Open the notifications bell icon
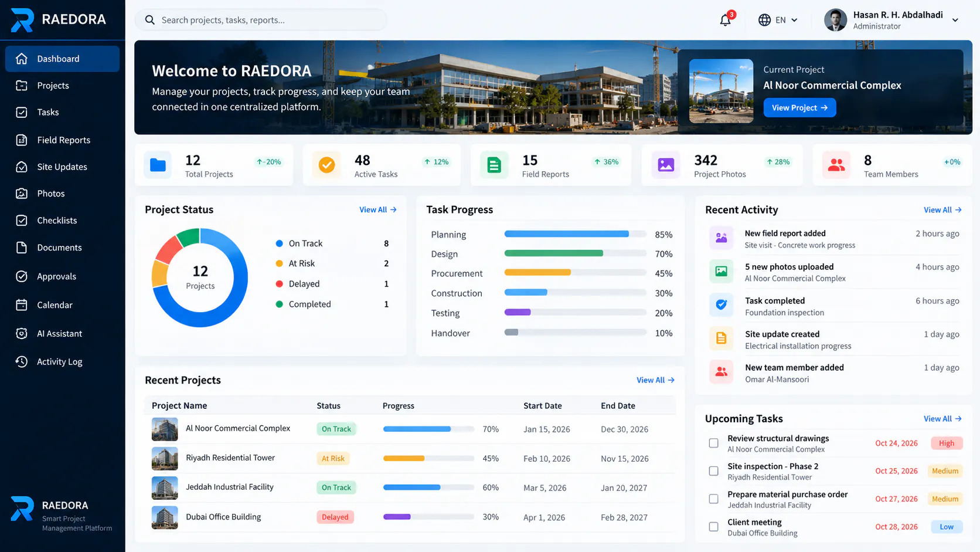Image resolution: width=980 pixels, height=552 pixels. (x=725, y=20)
